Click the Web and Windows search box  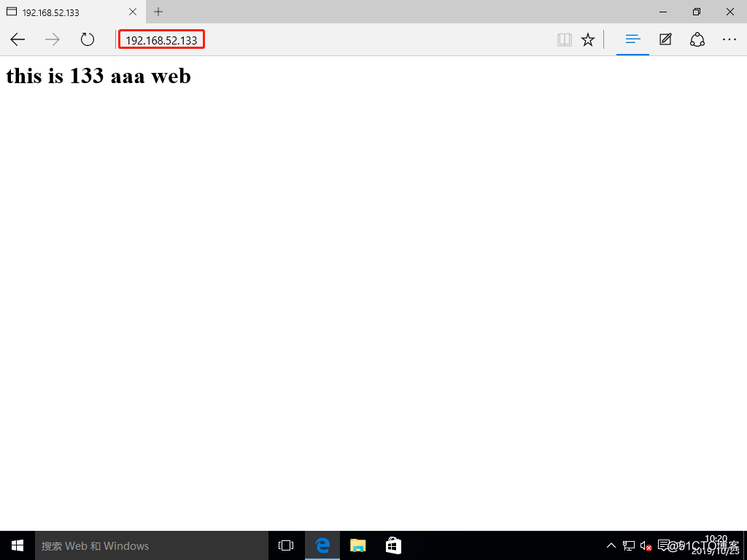(x=152, y=545)
